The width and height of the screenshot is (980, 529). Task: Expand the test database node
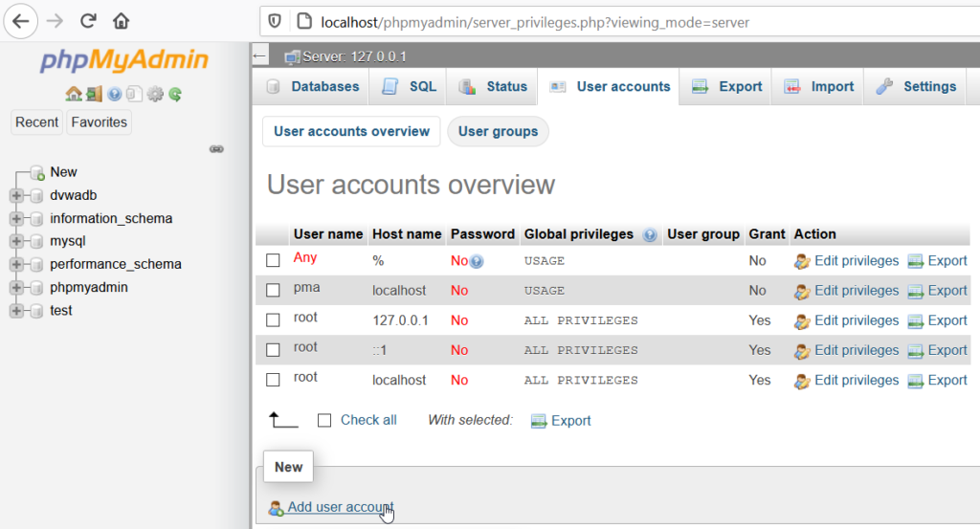pyautogui.click(x=17, y=310)
